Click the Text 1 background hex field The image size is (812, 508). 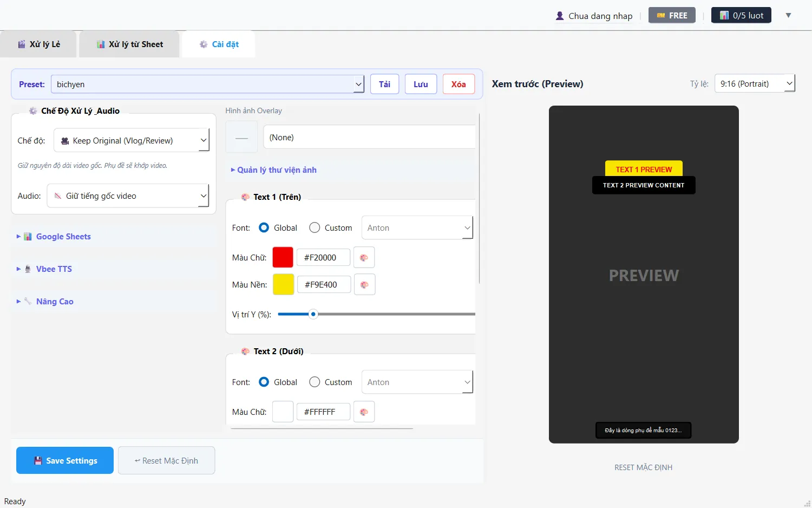click(324, 285)
